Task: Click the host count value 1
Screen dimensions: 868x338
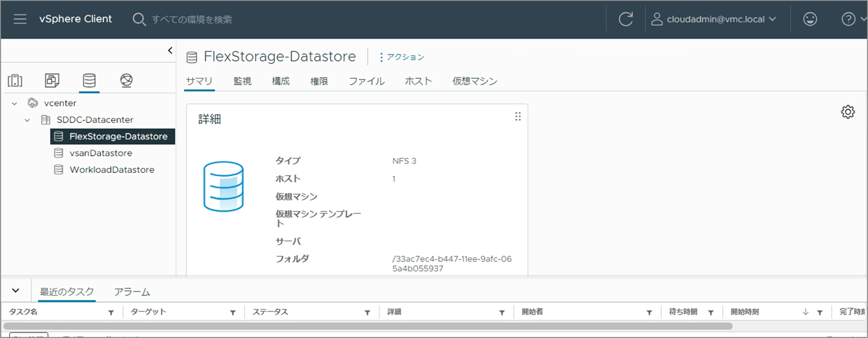Action: coord(394,179)
